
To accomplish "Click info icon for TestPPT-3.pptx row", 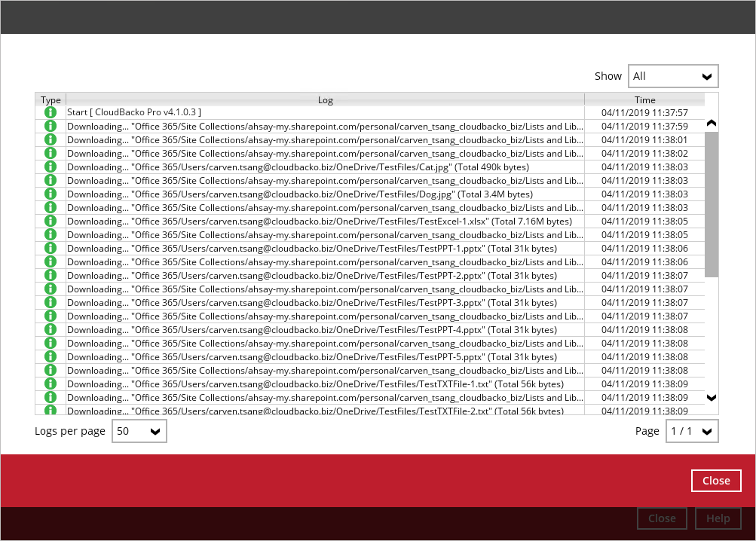I will coord(51,302).
